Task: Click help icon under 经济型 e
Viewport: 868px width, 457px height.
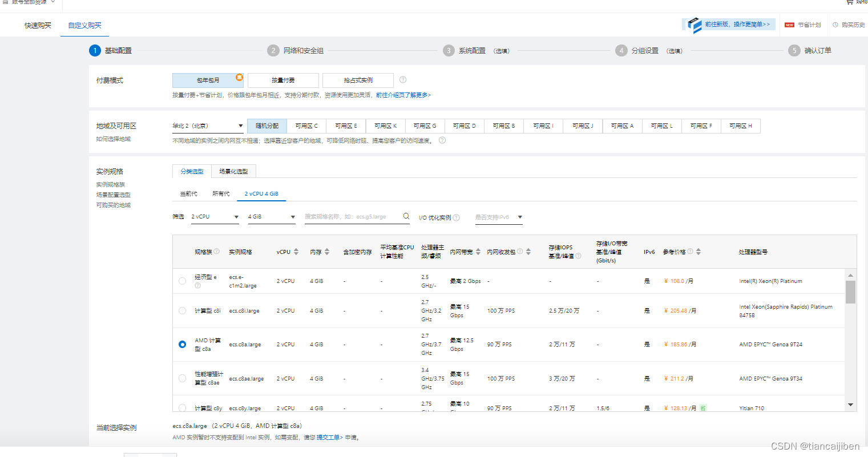Action: point(198,286)
